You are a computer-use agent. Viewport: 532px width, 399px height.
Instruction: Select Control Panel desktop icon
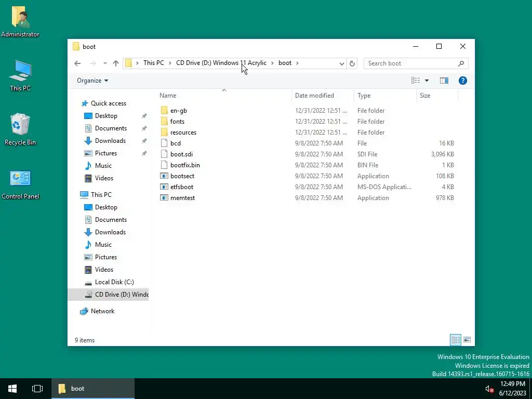[x=20, y=185]
